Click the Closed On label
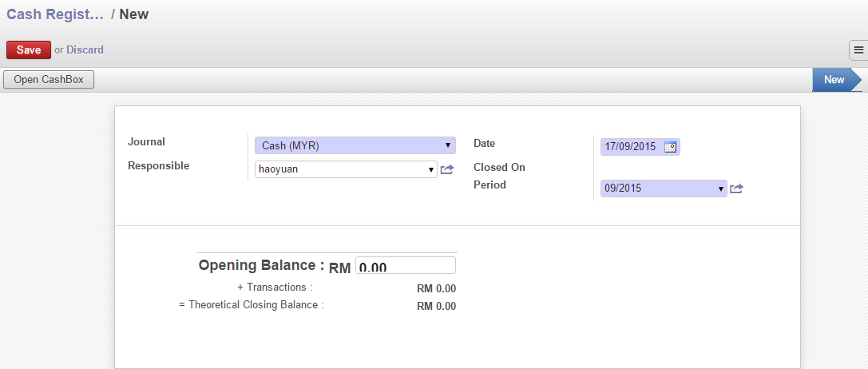The width and height of the screenshot is (868, 369). click(499, 167)
